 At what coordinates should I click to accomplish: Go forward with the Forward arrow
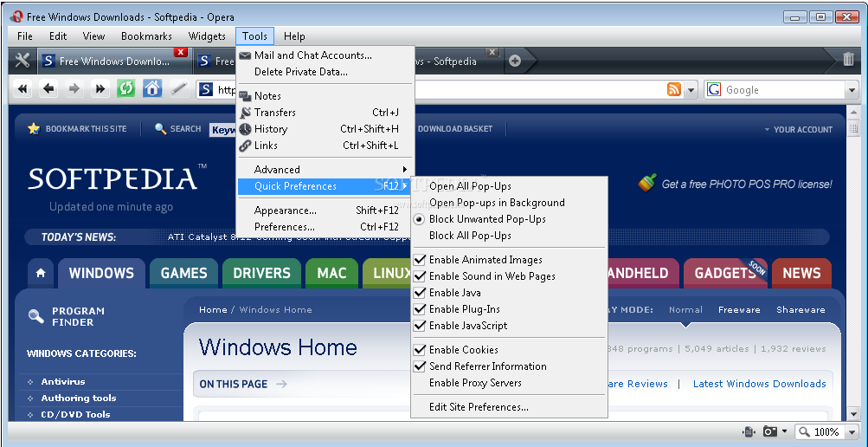(x=74, y=88)
